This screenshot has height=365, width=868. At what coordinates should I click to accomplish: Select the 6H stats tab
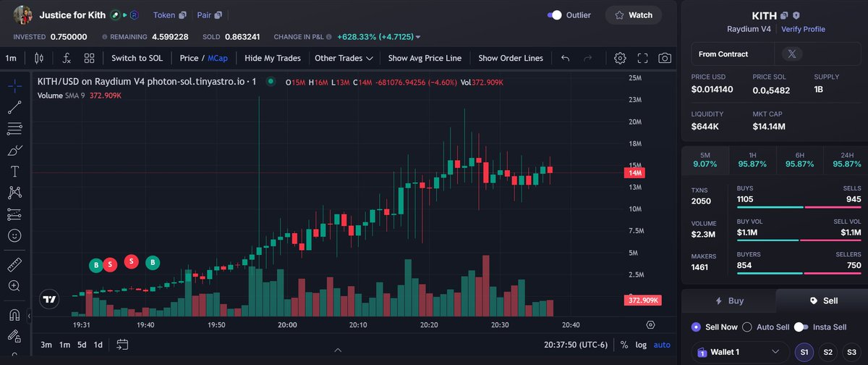point(799,159)
